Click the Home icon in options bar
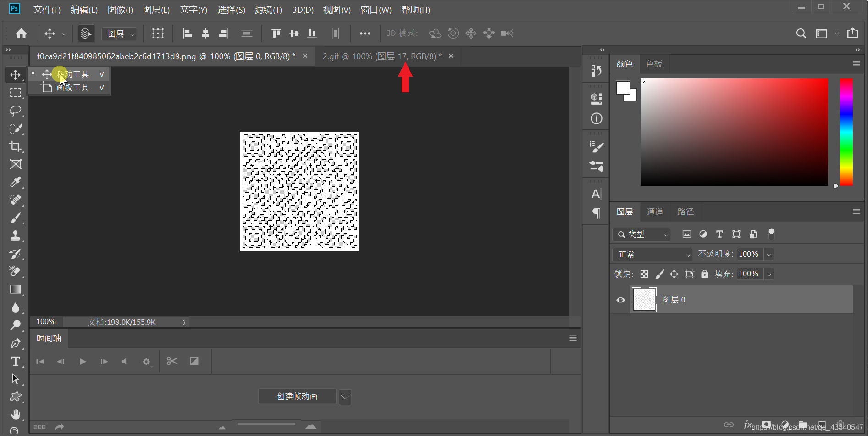The image size is (868, 436). click(21, 33)
